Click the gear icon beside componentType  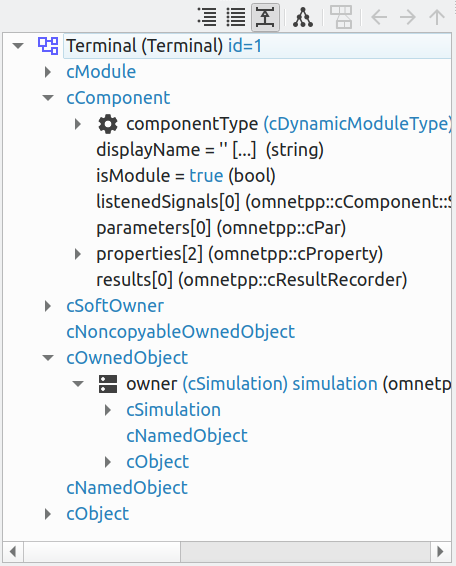108,124
